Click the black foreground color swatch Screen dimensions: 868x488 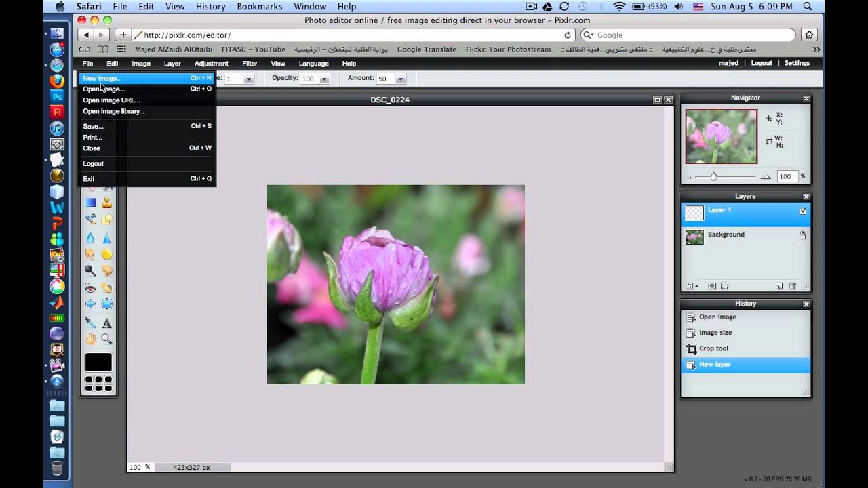(98, 363)
